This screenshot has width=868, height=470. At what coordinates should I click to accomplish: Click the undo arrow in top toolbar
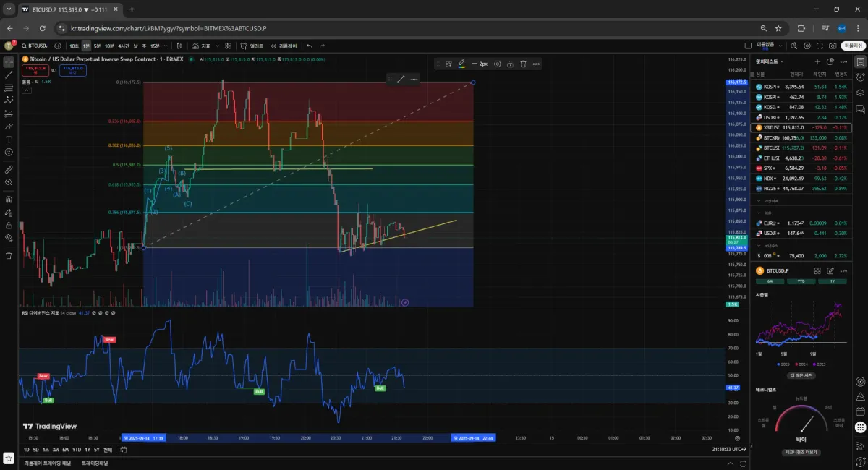click(309, 46)
